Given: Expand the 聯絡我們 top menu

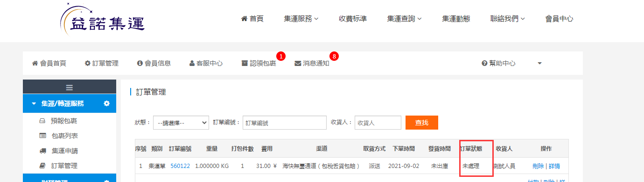Looking at the screenshot, I should tap(508, 19).
